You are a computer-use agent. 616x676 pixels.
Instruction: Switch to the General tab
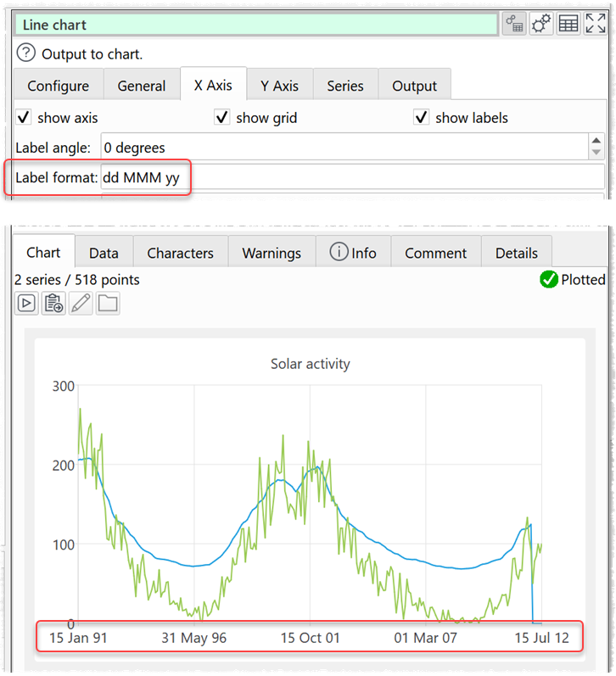[142, 86]
